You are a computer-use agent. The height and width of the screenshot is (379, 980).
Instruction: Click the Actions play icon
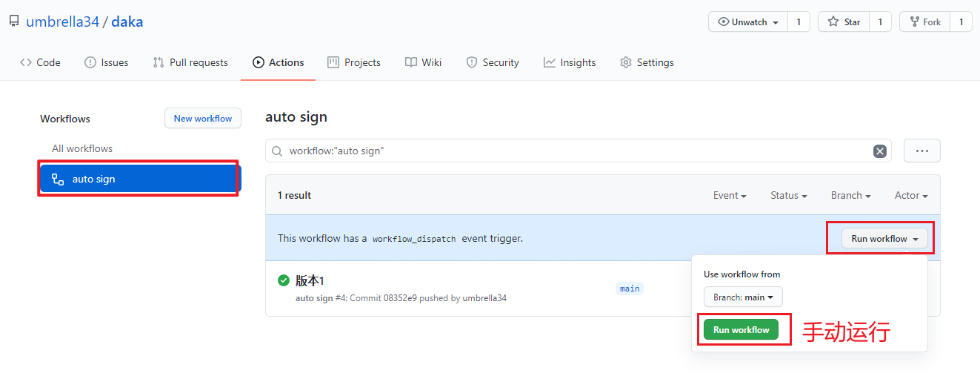(258, 62)
